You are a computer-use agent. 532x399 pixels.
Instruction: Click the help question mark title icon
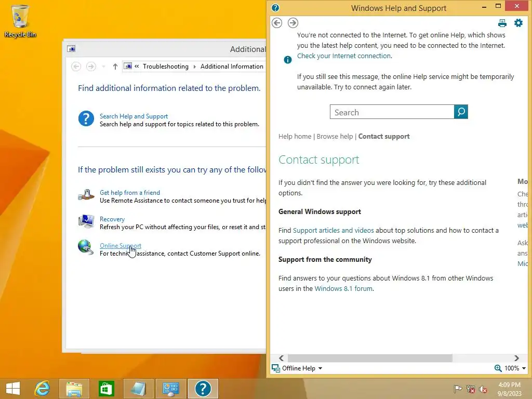click(x=275, y=8)
